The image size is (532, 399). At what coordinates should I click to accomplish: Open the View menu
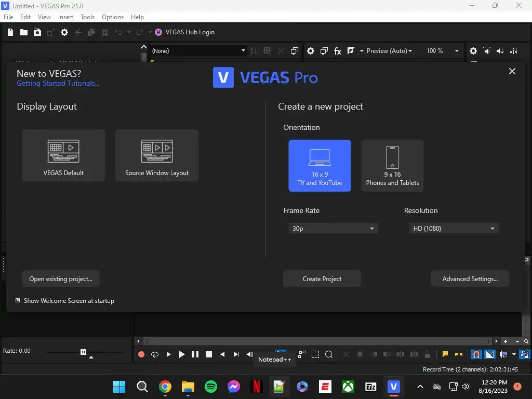click(44, 17)
